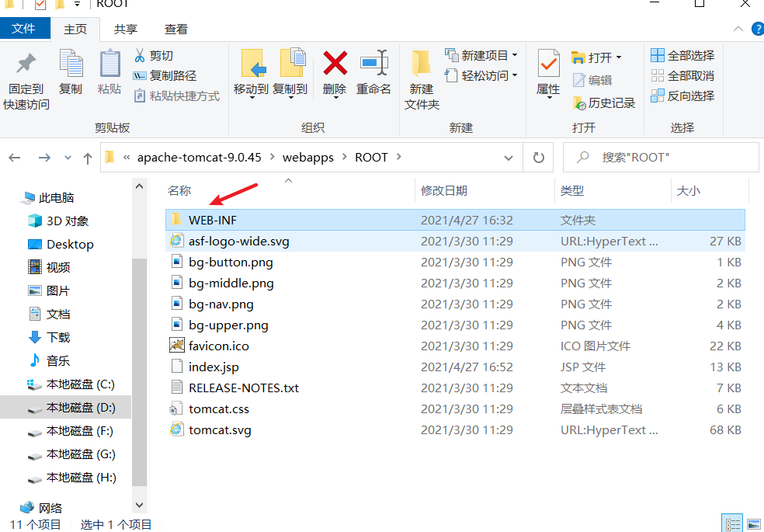764x532 pixels.
Task: Switch to the View (查看) tab
Action: 176,30
